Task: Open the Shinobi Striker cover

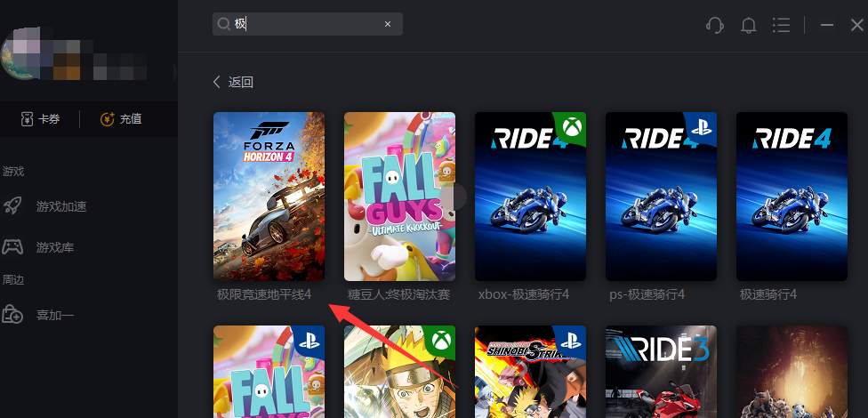Action: click(530, 372)
